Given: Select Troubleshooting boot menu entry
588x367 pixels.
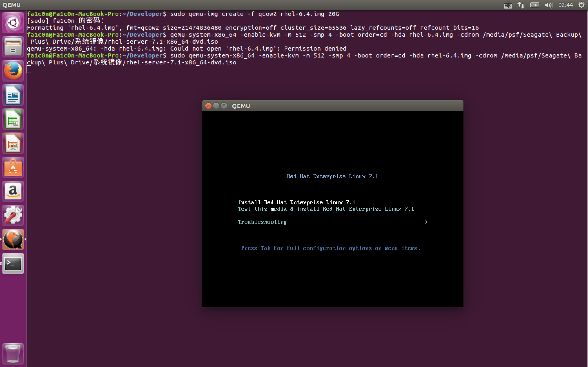Looking at the screenshot, I should click(x=262, y=222).
